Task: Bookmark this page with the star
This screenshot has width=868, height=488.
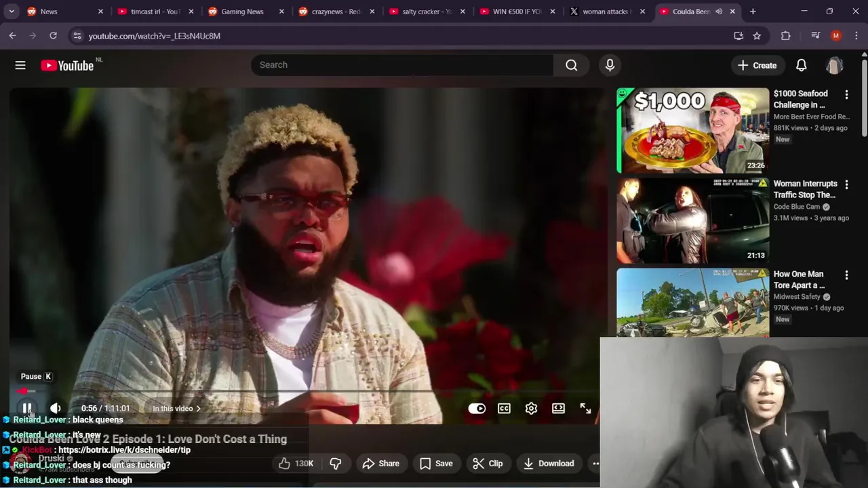Action: point(757,36)
